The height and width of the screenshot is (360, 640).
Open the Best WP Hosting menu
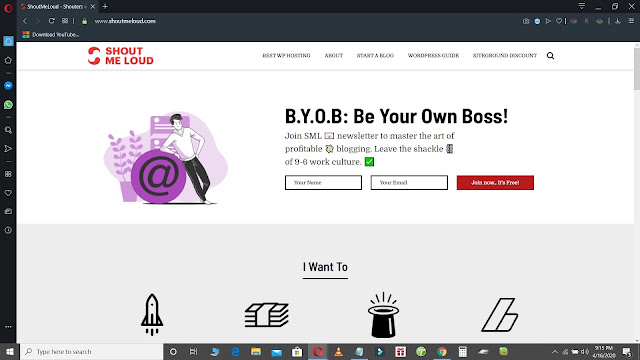point(286,56)
